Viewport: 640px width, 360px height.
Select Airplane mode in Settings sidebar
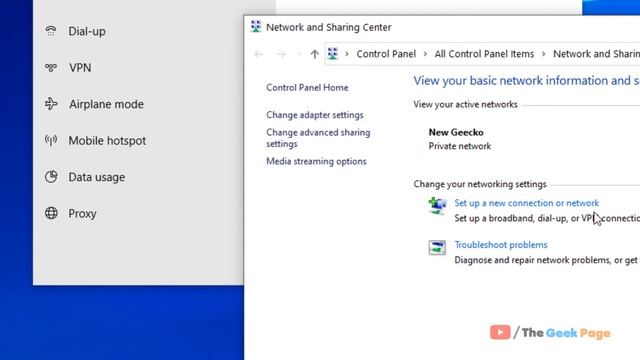point(106,104)
